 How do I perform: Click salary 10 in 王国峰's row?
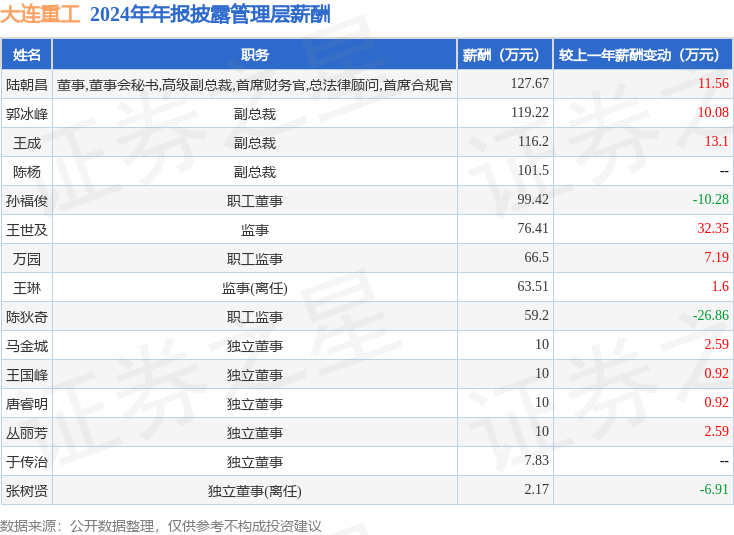(542, 374)
